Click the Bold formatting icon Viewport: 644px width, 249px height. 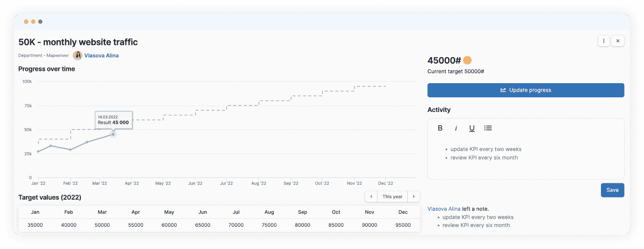pos(440,128)
